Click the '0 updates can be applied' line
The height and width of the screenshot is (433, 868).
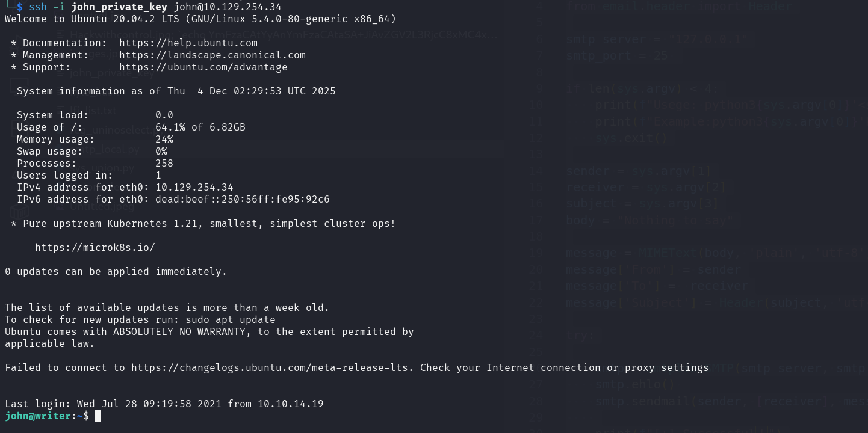coord(116,271)
